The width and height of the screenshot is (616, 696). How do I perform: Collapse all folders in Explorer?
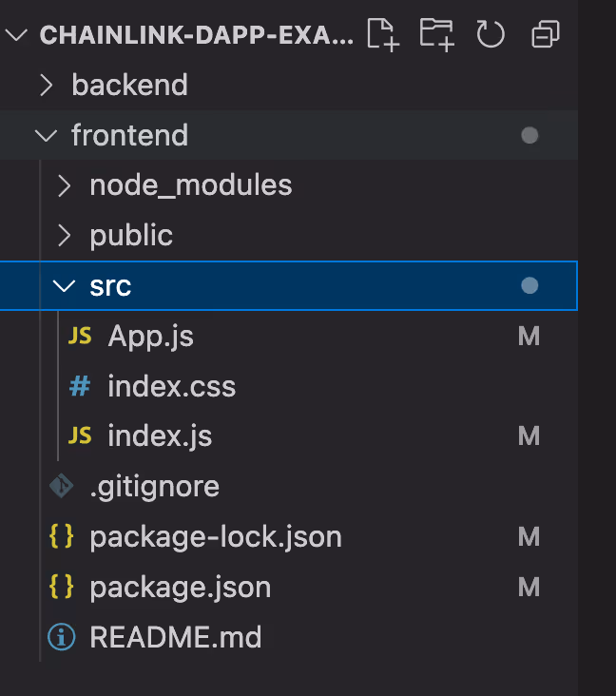pyautogui.click(x=546, y=34)
